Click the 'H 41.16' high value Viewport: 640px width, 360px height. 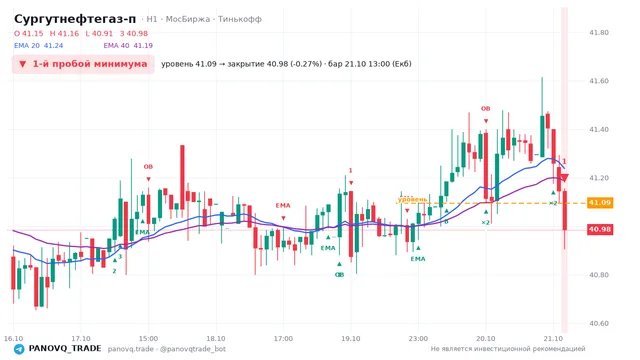click(64, 33)
